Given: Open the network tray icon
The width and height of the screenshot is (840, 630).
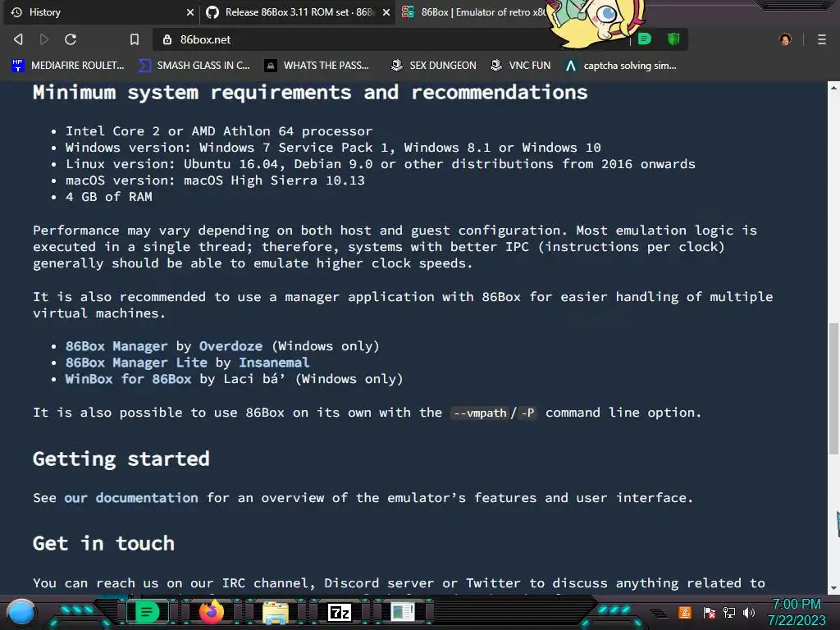Looking at the screenshot, I should (729, 612).
